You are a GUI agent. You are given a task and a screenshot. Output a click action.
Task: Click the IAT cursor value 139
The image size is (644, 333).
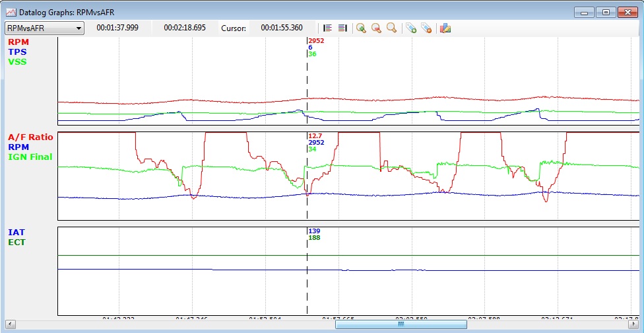pos(314,231)
